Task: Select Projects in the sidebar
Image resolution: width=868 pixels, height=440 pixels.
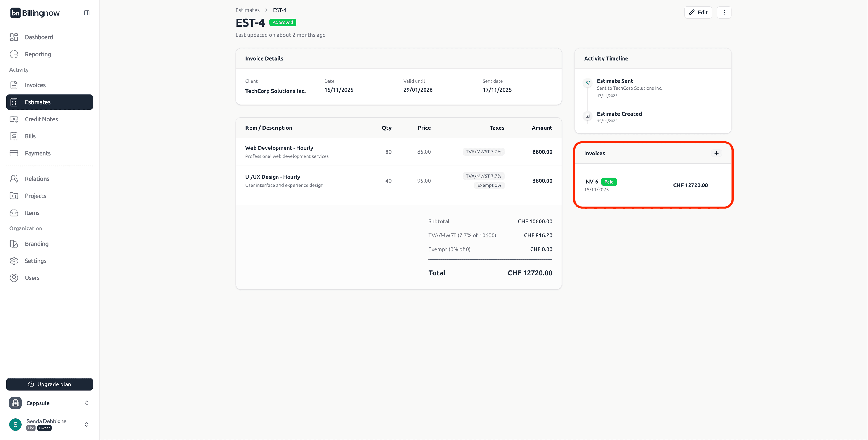Action: 35,196
